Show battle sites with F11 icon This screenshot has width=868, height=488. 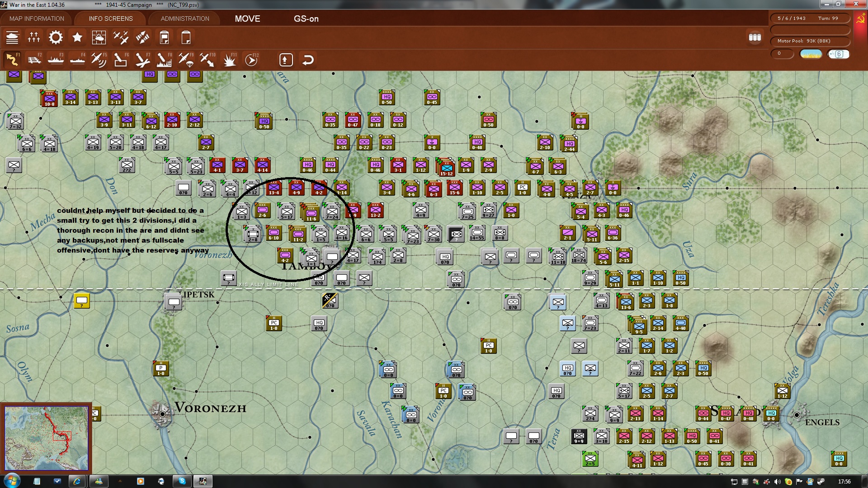click(230, 60)
